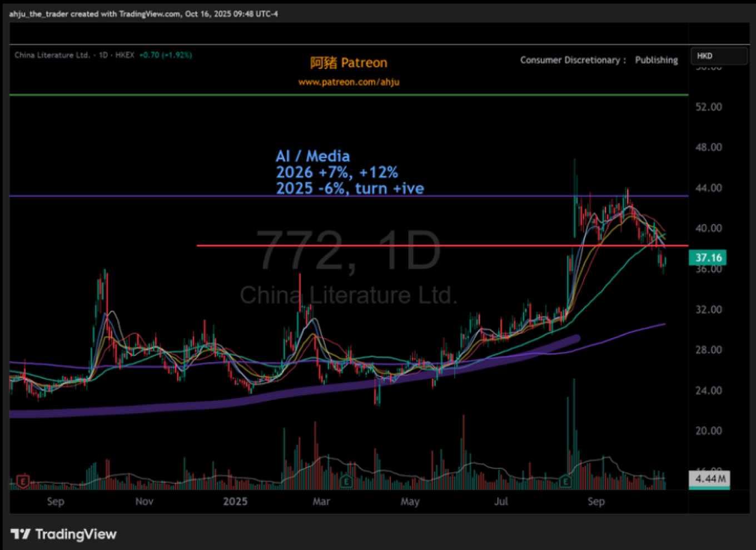Viewport: 756px width, 550px height.
Task: Click the 52.00 price axis label
Action: 708,107
